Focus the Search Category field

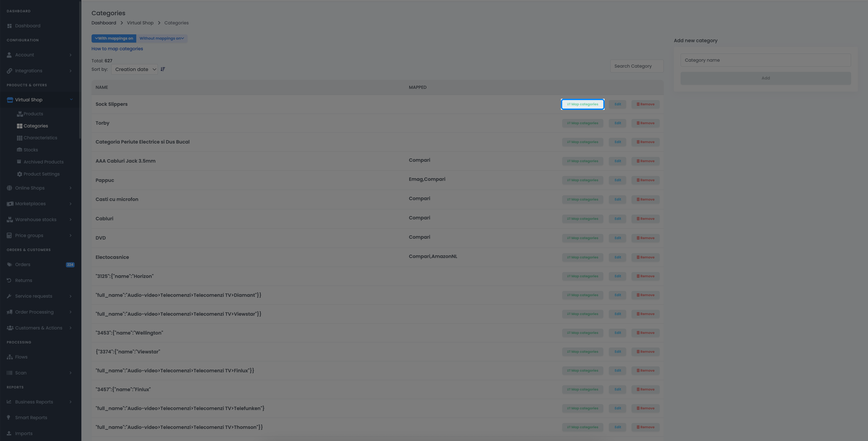pyautogui.click(x=637, y=66)
